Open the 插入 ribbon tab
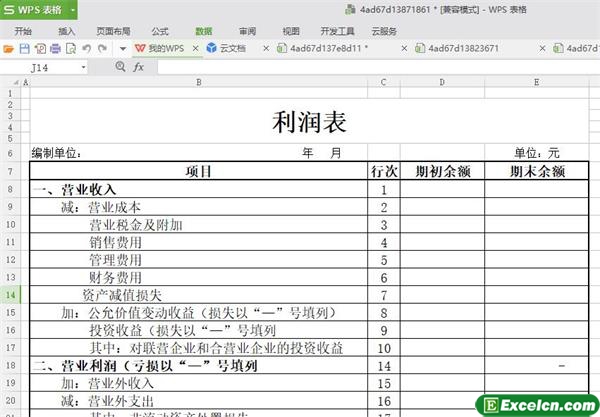This screenshot has height=417, width=600. click(66, 31)
